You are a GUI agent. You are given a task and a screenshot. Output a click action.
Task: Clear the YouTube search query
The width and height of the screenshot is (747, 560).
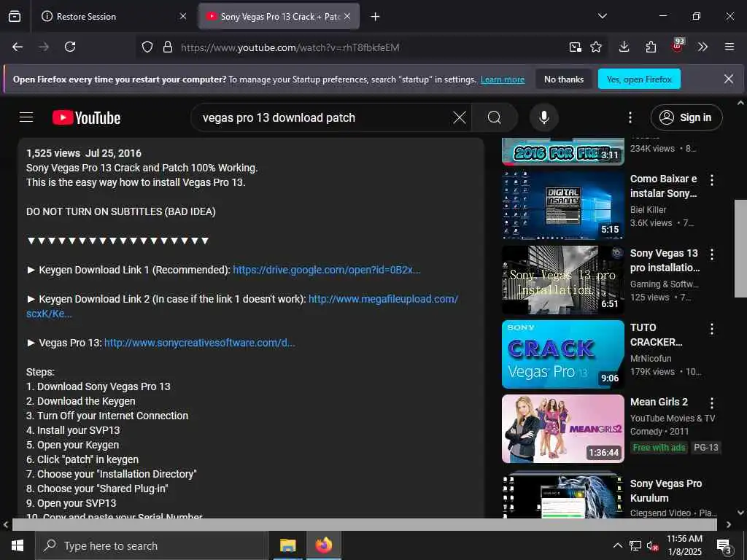pos(460,117)
